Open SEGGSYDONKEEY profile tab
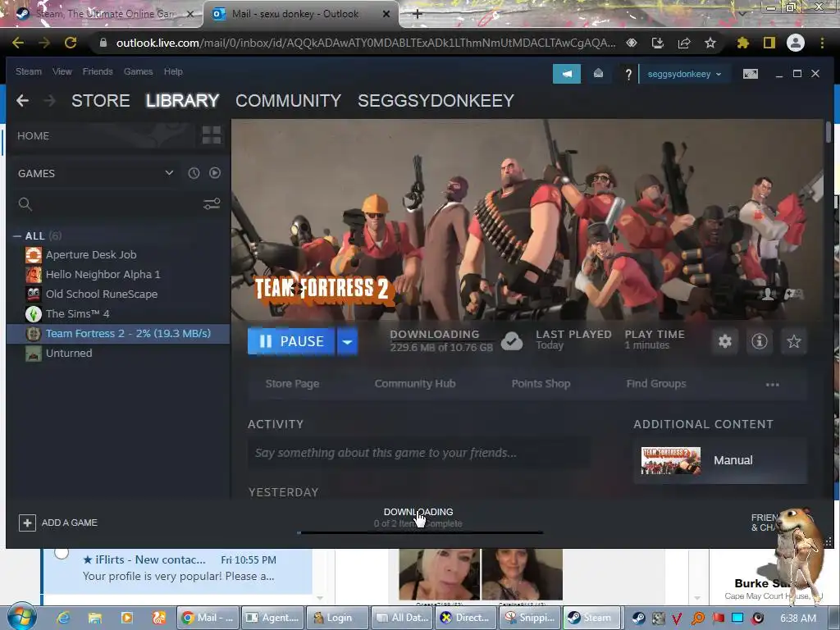 436,100
